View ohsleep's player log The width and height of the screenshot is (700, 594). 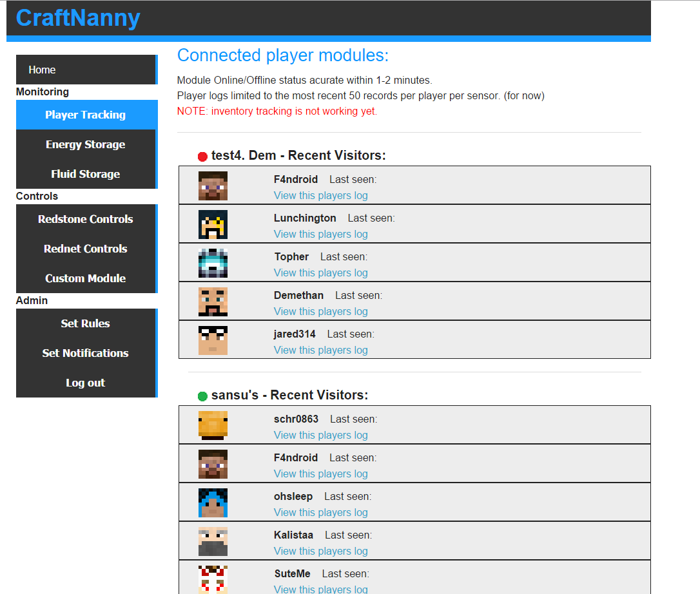(x=320, y=512)
